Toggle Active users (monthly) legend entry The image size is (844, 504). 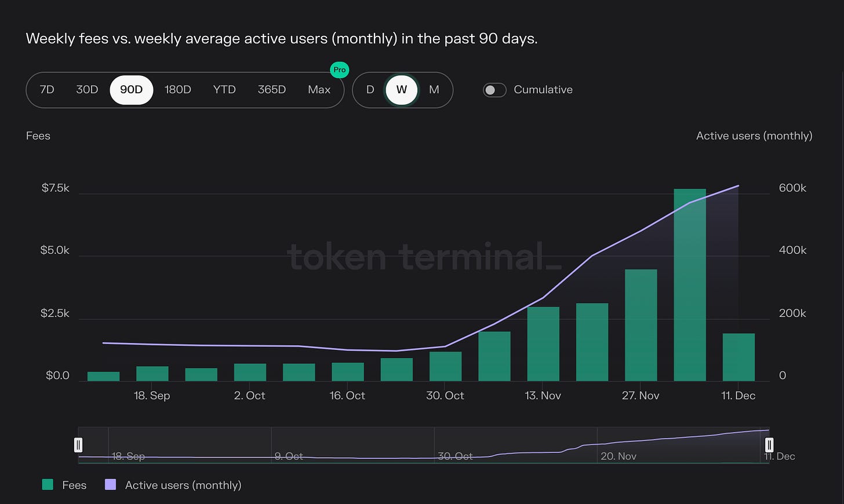coord(173,485)
